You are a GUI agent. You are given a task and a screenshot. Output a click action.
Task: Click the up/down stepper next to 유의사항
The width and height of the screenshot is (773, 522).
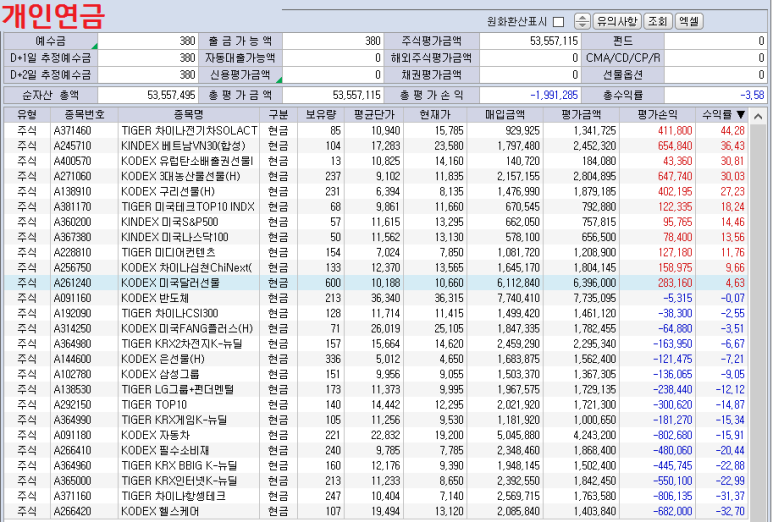(582, 21)
